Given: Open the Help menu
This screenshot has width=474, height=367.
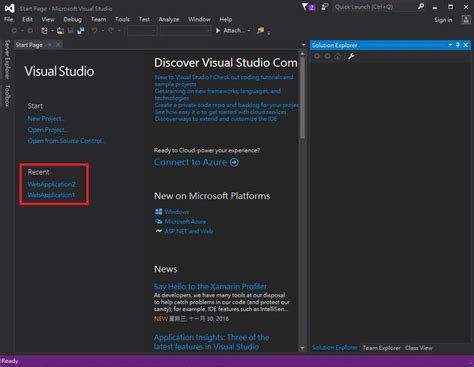Looking at the screenshot, I should pos(226,19).
